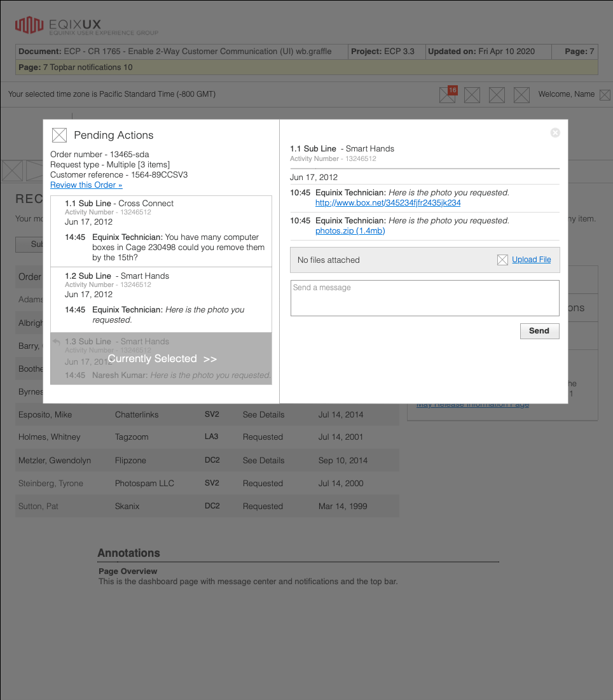
Task: Click the Mar 14, 1999 date cell
Action: (x=343, y=507)
